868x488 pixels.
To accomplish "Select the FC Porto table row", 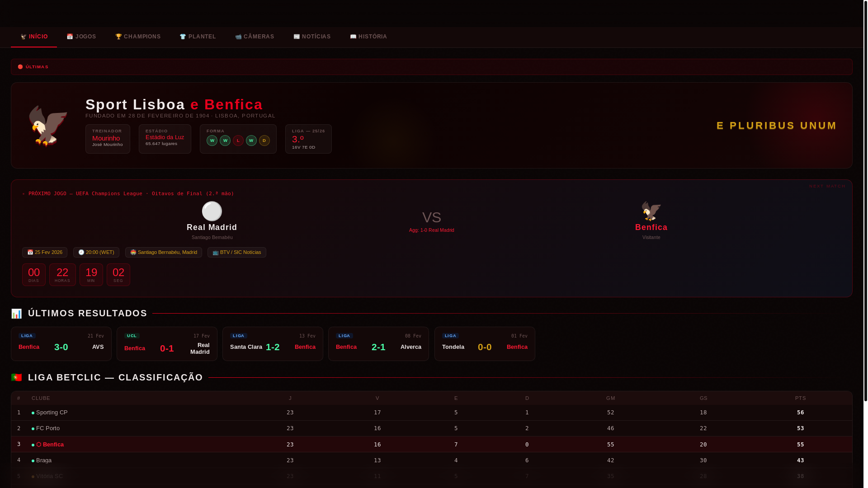I will click(x=432, y=428).
